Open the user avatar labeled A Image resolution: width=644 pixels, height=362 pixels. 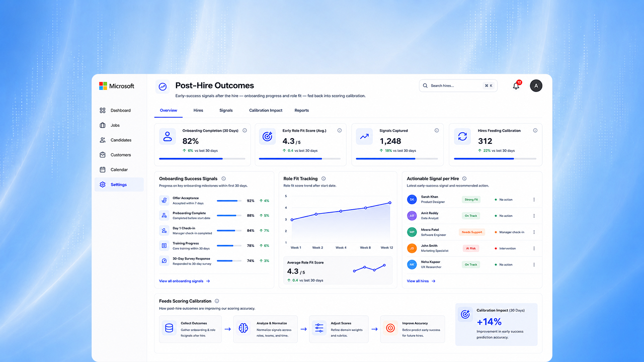(x=536, y=86)
